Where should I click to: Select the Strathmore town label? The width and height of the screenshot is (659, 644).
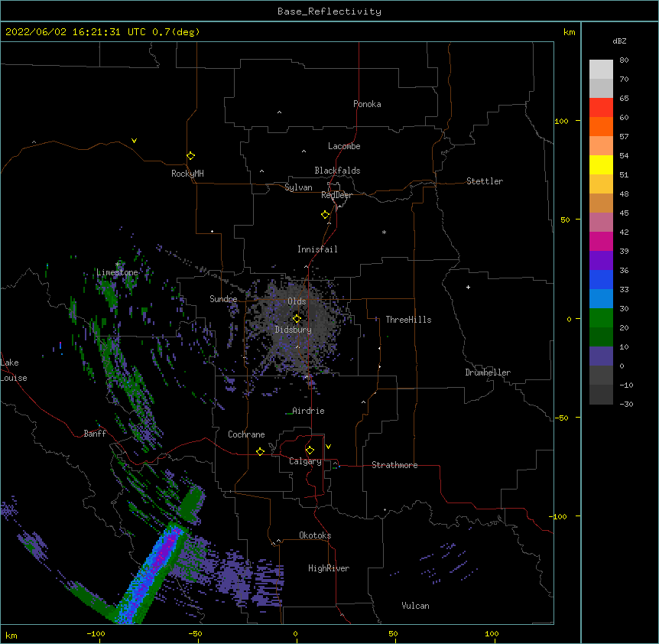point(394,465)
